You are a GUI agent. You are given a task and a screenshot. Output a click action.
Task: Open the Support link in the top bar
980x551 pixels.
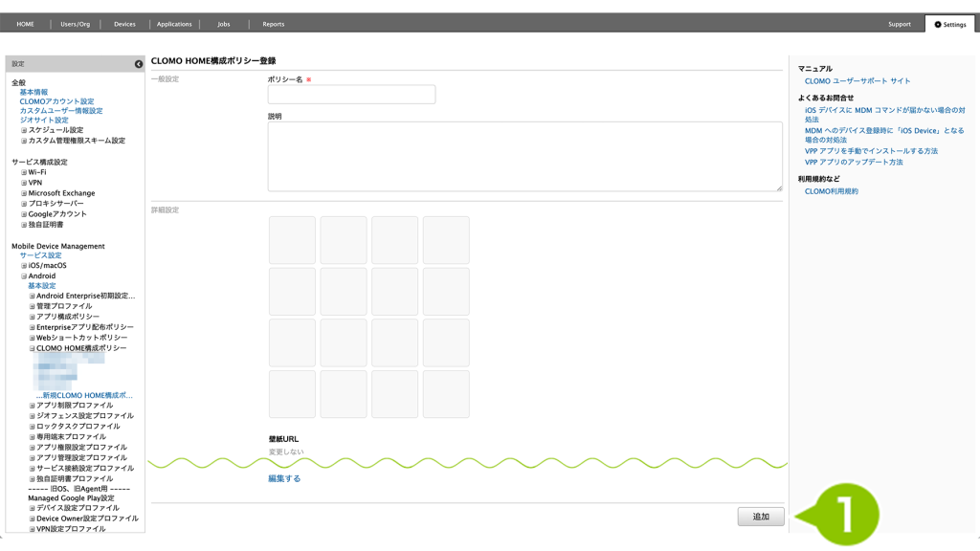coord(900,24)
